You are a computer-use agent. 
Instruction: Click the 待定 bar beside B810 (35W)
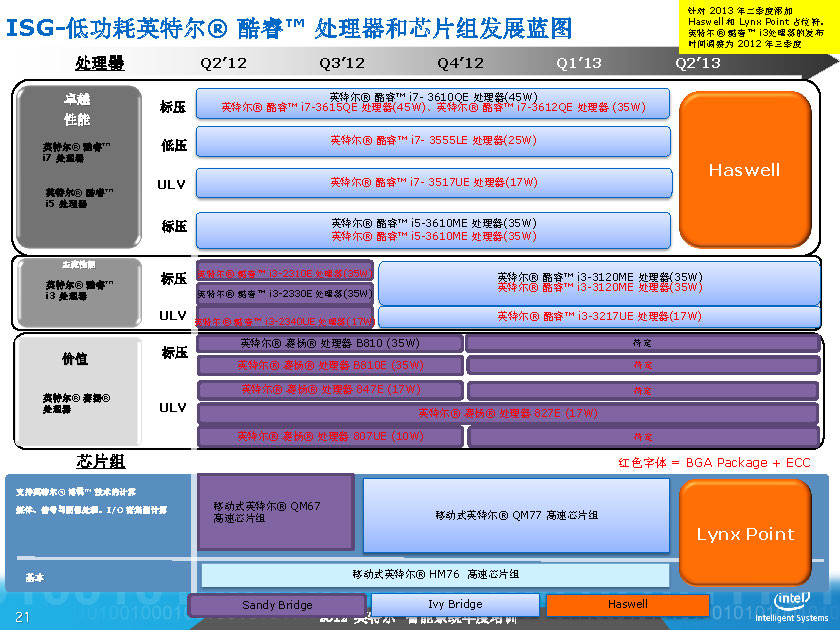(x=643, y=343)
